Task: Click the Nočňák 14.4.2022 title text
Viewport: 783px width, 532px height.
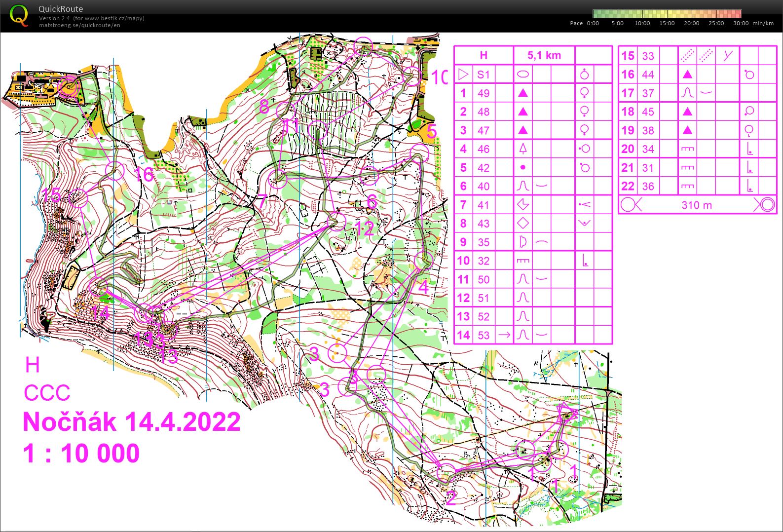Action: [x=132, y=422]
